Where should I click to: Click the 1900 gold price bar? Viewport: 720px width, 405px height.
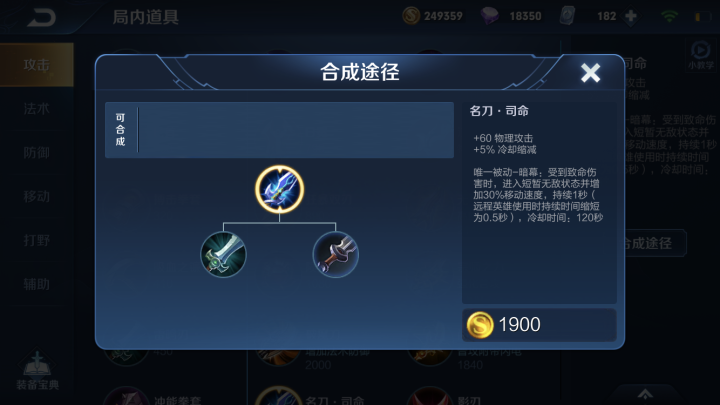[539, 325]
